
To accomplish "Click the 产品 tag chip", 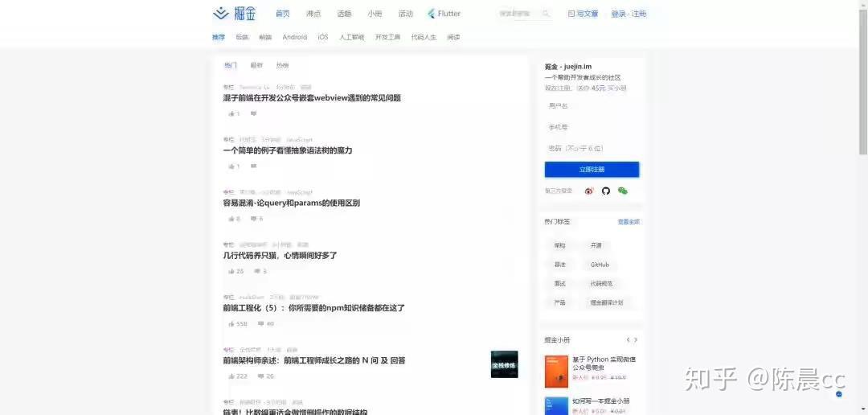I will pyautogui.click(x=559, y=303).
